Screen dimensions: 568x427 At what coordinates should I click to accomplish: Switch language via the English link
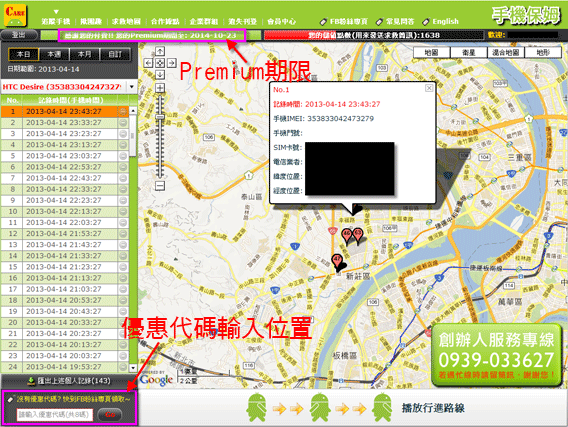pyautogui.click(x=441, y=22)
